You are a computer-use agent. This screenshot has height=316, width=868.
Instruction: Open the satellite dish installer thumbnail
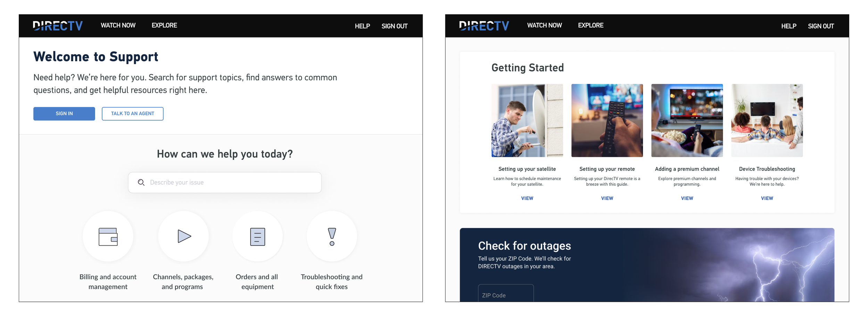pos(527,120)
